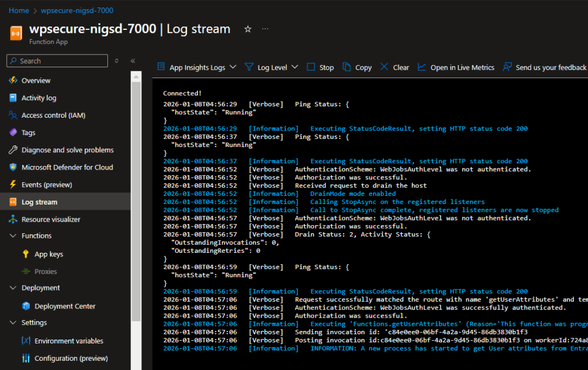This screenshot has height=370, width=588.
Task: Go to Home breadcrumb link
Action: click(x=19, y=10)
